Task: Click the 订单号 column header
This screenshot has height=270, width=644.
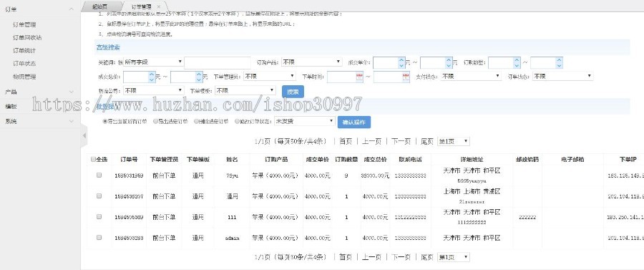Action: point(129,160)
